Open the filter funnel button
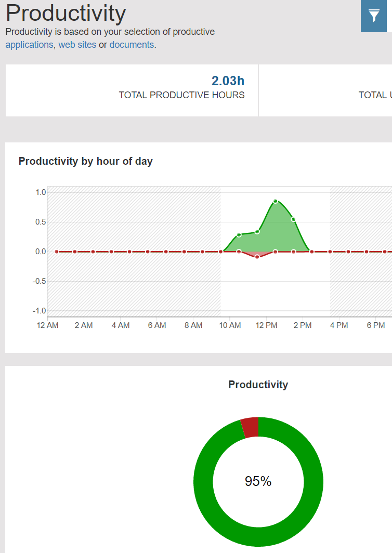The width and height of the screenshot is (392, 553). [x=374, y=16]
